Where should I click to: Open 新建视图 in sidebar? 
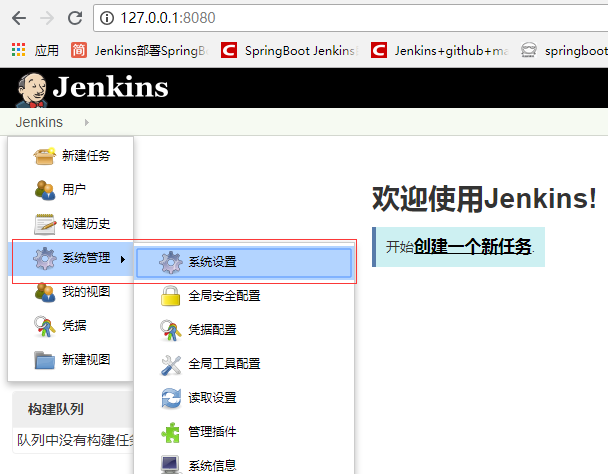tap(86, 360)
